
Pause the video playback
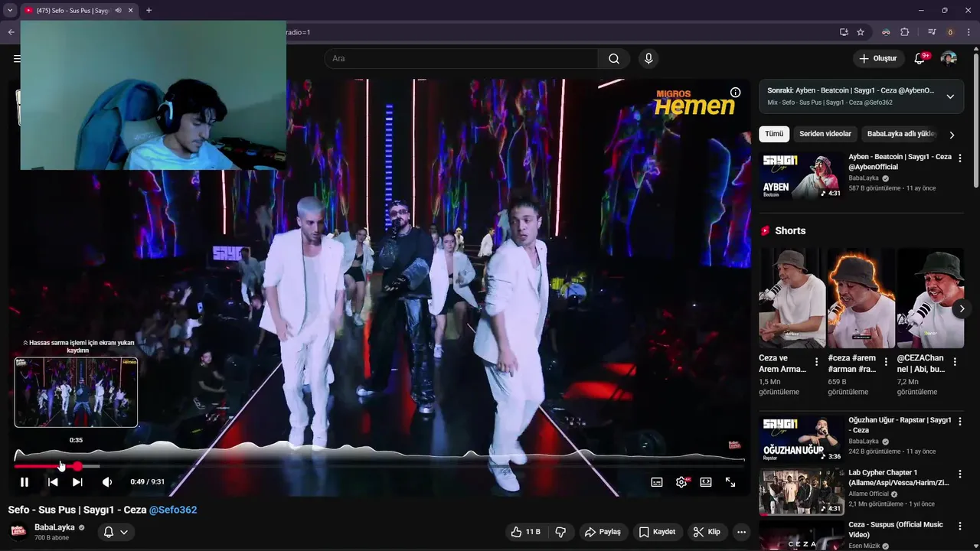pyautogui.click(x=24, y=482)
